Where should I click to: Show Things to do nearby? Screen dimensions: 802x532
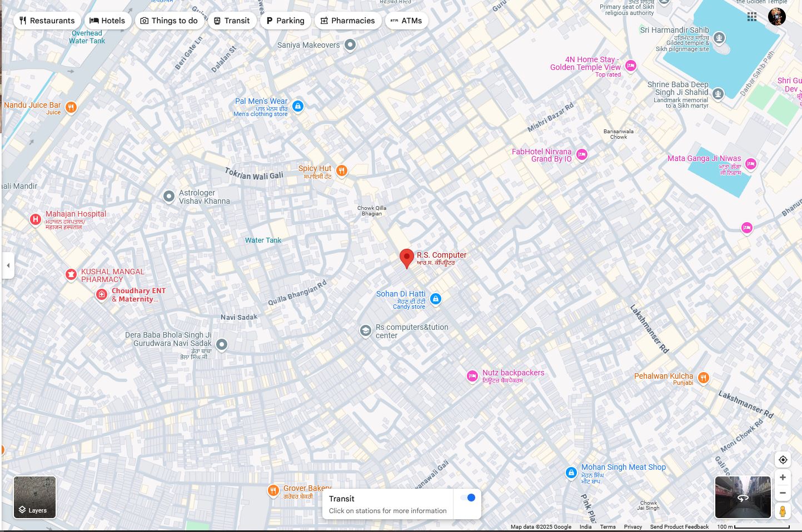170,21
